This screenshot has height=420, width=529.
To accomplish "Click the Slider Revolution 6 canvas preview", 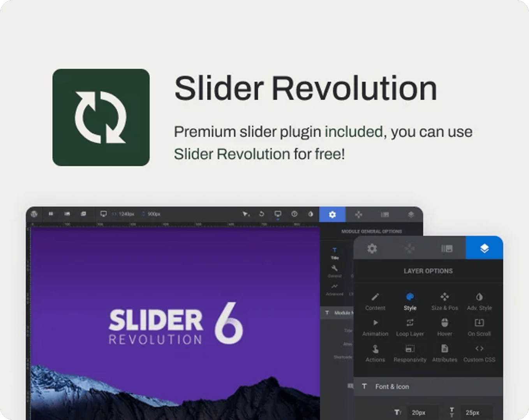I will pos(175,323).
